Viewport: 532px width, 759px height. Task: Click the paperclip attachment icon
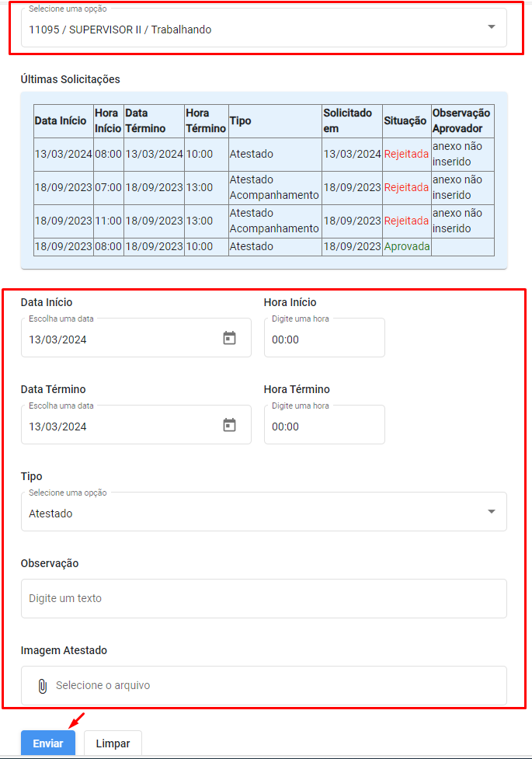pyautogui.click(x=43, y=686)
